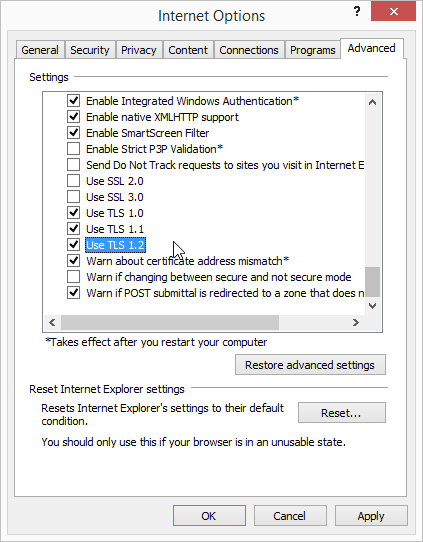The height and width of the screenshot is (542, 423).
Task: Switch to the Security tab
Action: pos(90,50)
